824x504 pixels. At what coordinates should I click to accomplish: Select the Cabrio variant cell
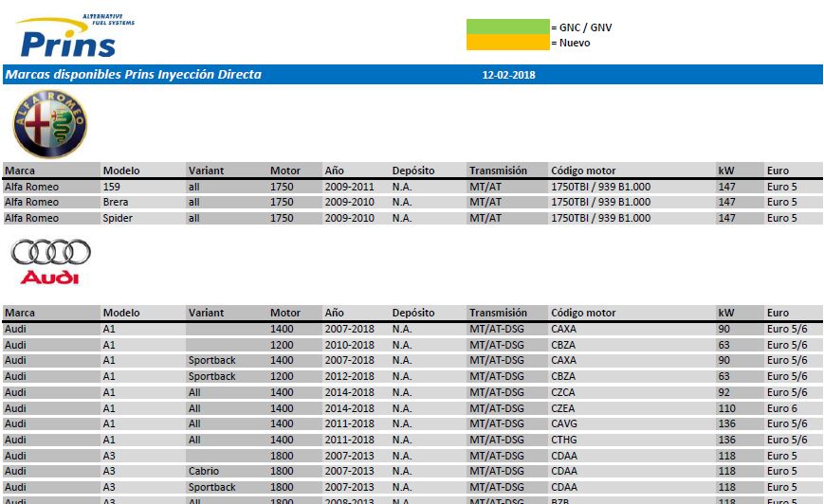point(204,471)
